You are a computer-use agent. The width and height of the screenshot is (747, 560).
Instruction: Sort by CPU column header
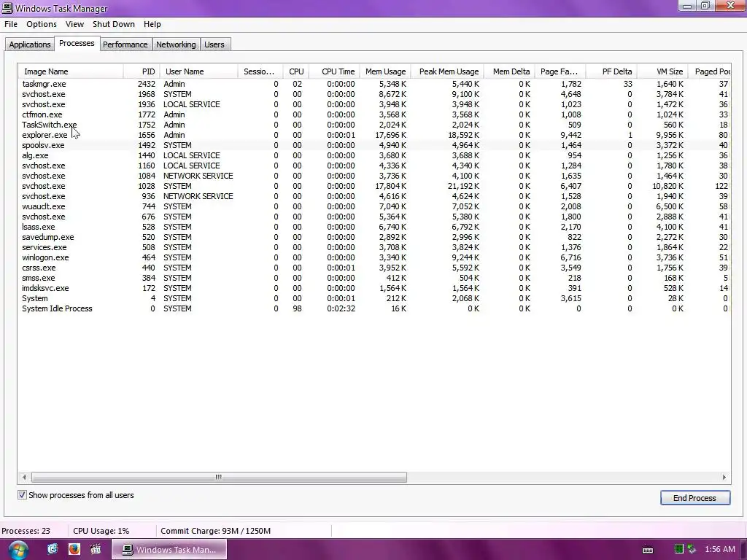coord(295,71)
